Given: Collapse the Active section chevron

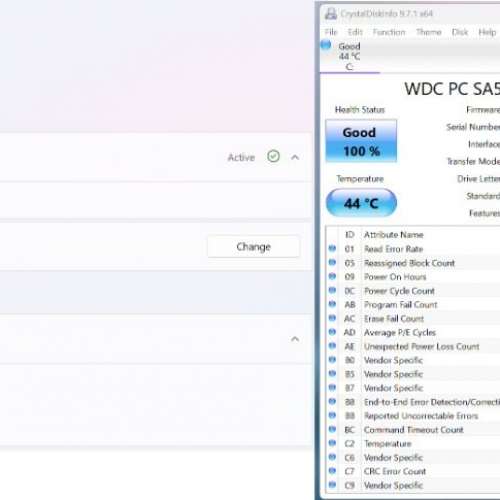Looking at the screenshot, I should coord(295,157).
